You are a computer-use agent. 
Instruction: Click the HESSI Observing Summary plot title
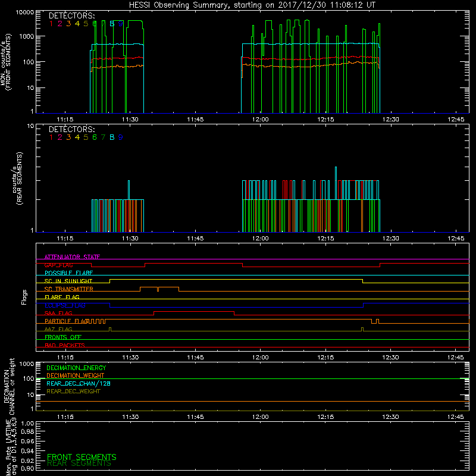pyautogui.click(x=252, y=5)
